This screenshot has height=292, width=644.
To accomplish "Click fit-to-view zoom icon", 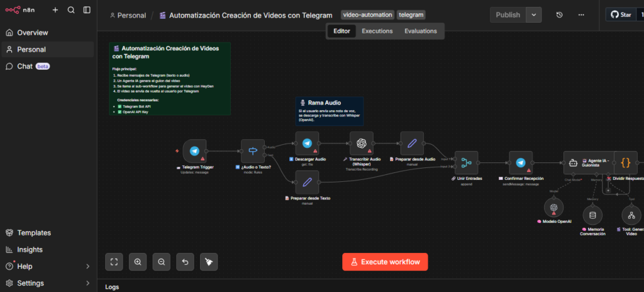I will coord(114,262).
